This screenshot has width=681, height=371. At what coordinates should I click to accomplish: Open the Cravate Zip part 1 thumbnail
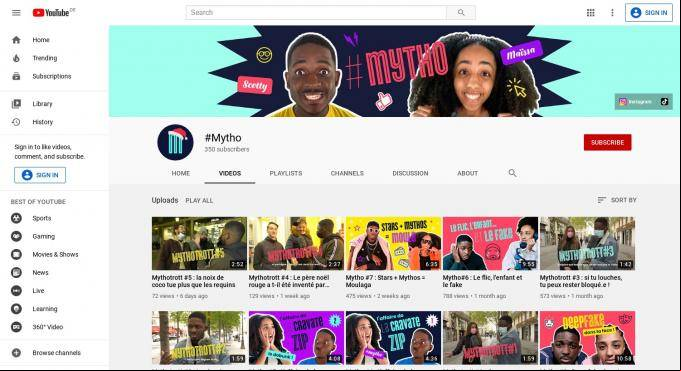coord(393,338)
